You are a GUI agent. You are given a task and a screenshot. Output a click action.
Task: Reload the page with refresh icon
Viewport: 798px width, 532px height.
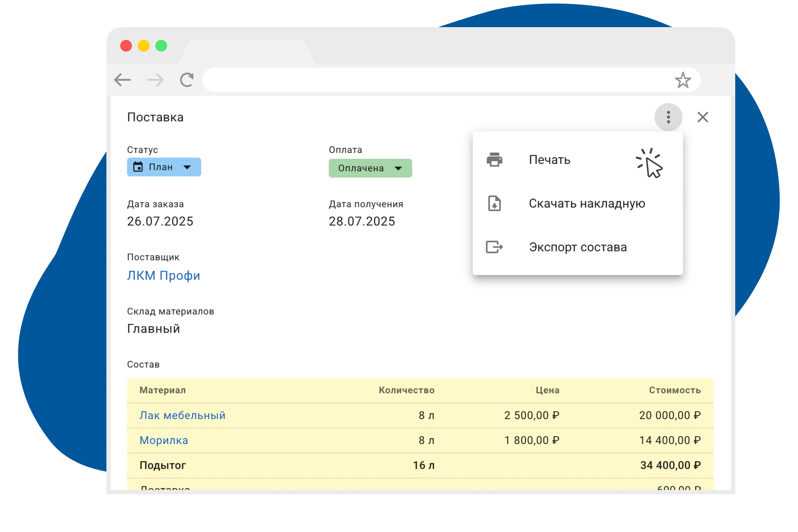(x=187, y=80)
